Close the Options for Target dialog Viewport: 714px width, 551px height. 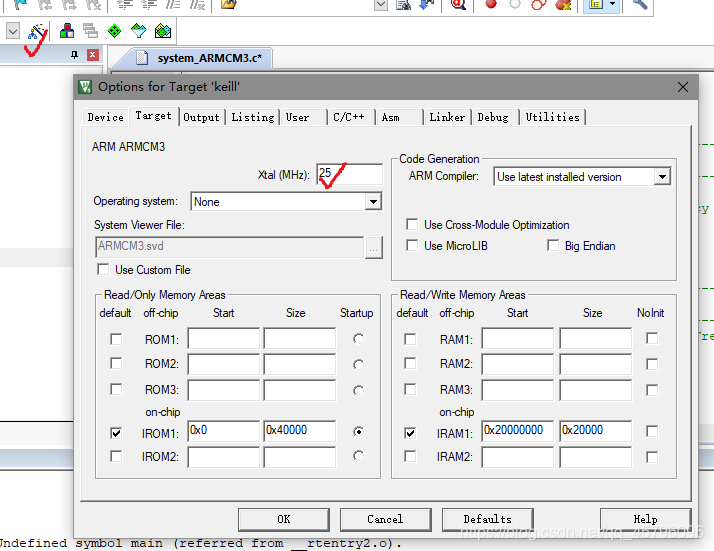point(683,87)
